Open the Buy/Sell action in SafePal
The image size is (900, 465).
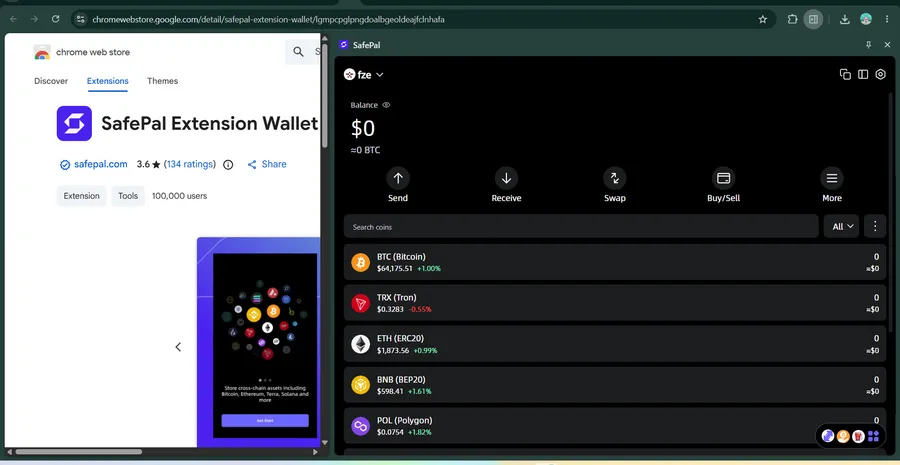pos(723,185)
